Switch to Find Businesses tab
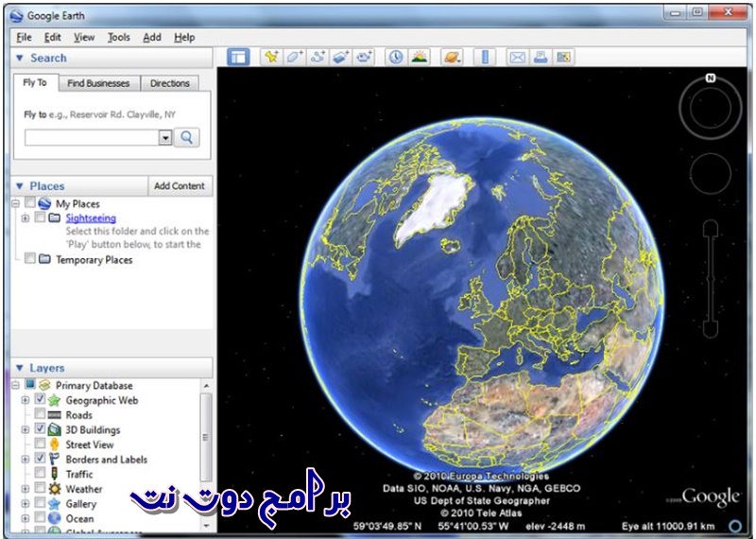The image size is (756, 539). pos(98,83)
